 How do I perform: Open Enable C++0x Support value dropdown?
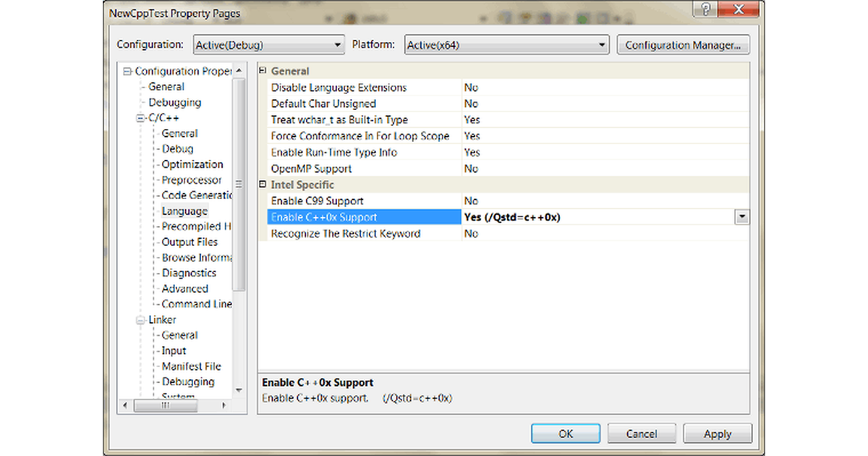point(741,217)
